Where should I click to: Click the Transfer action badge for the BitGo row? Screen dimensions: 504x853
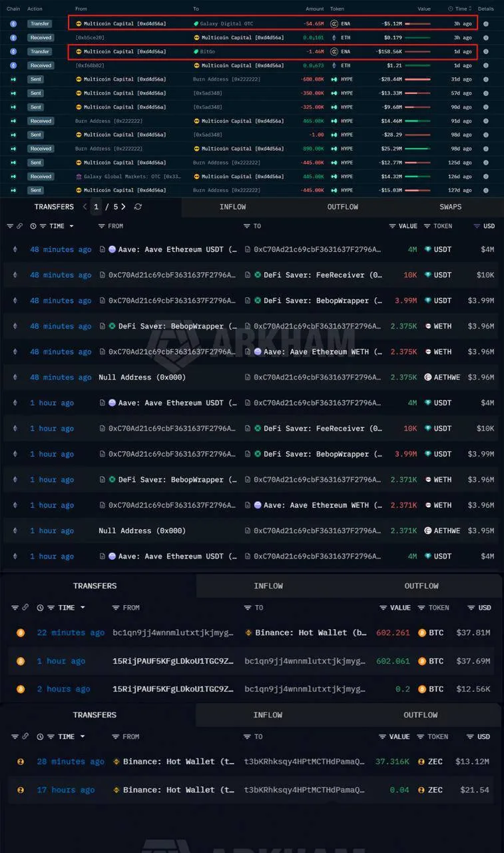point(40,51)
